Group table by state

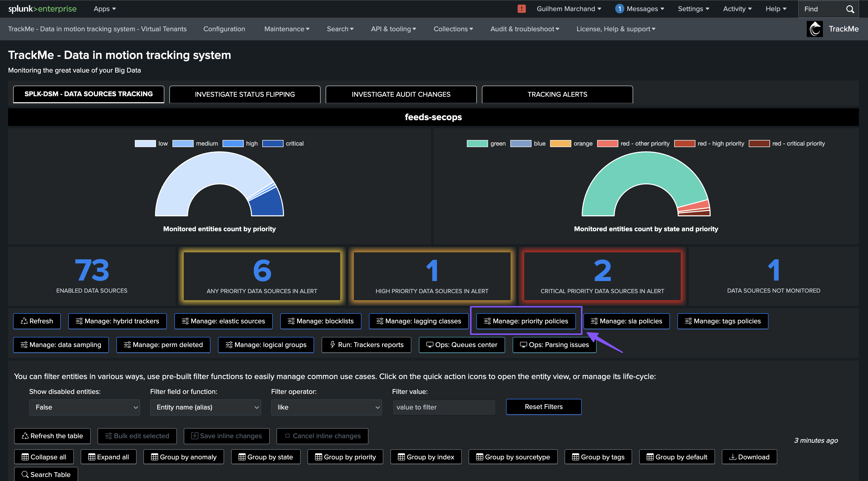tap(266, 457)
